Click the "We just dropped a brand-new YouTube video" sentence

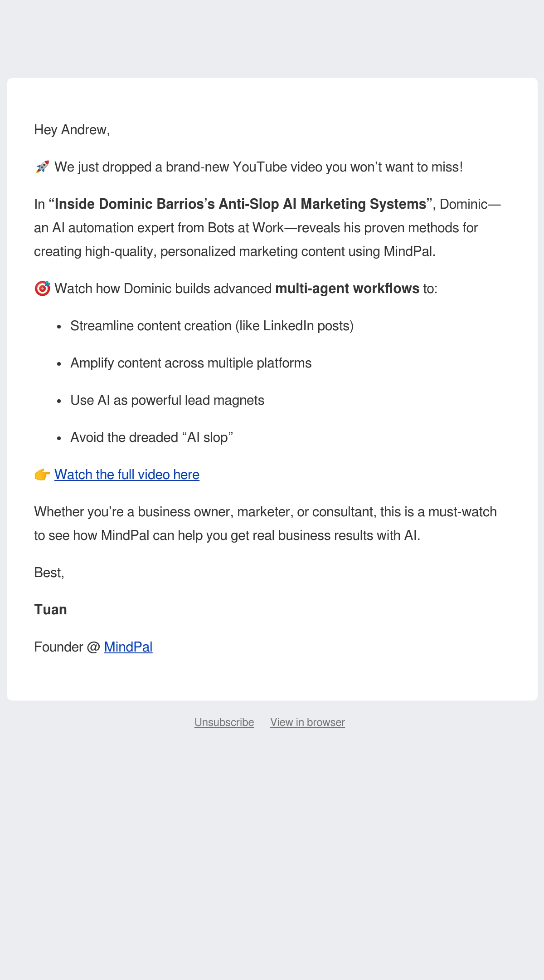click(x=258, y=167)
